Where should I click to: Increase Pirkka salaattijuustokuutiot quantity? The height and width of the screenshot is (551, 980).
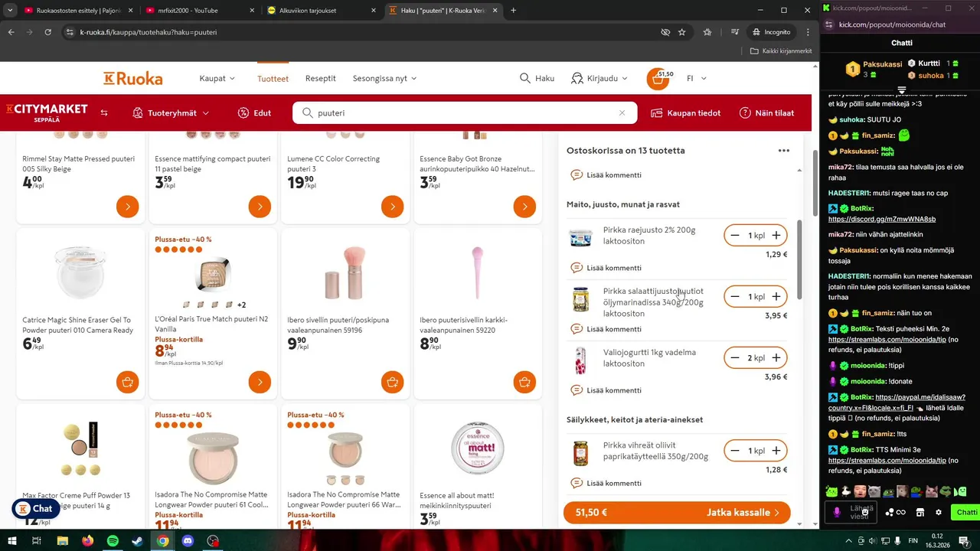[776, 297]
